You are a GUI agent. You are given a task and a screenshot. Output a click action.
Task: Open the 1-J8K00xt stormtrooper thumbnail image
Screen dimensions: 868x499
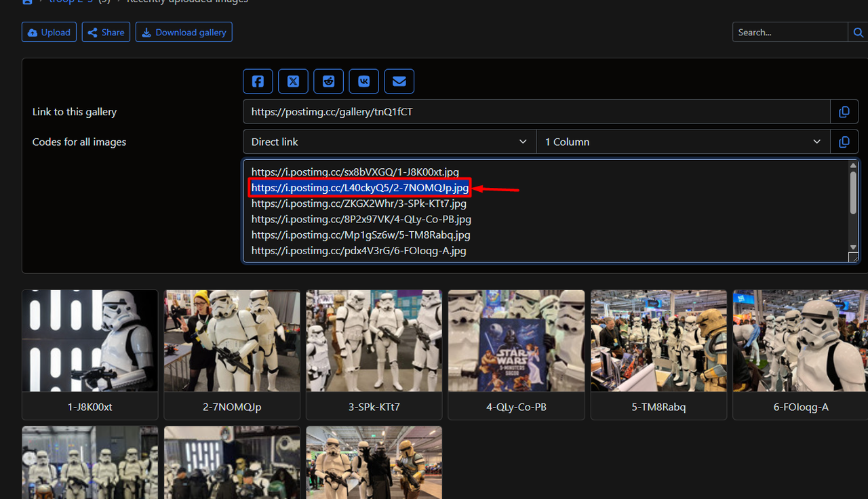click(90, 341)
